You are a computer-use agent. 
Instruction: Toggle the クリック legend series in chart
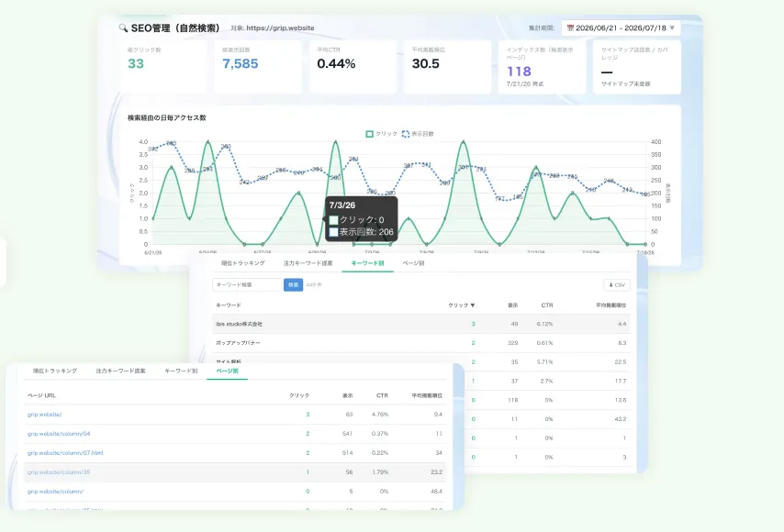382,134
